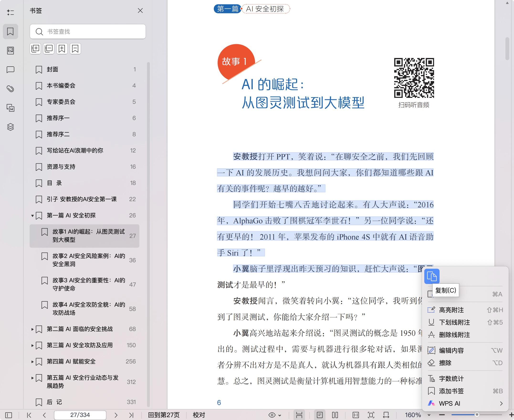Set actual size view icon

(356, 415)
